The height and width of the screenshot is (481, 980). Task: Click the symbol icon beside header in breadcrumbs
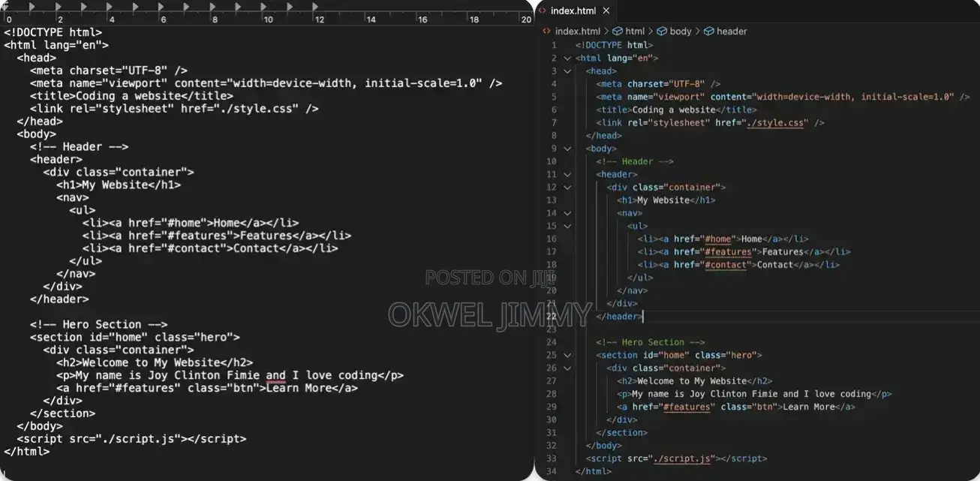pos(708,32)
